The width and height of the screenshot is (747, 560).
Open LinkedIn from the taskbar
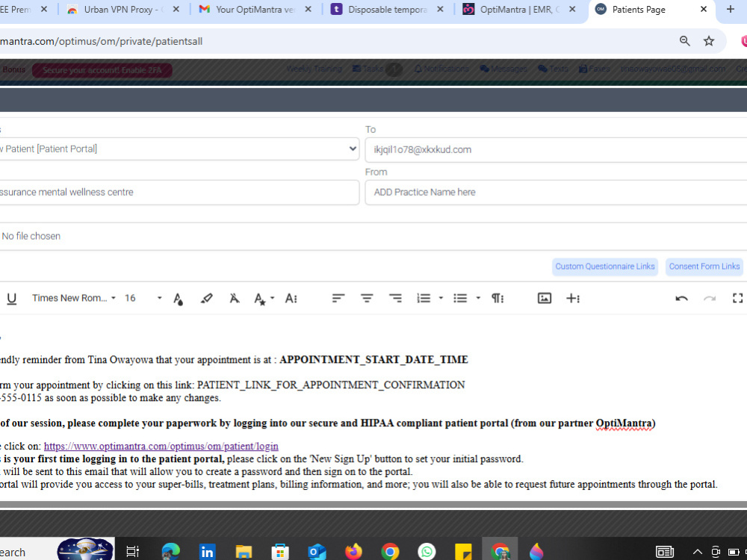click(207, 552)
